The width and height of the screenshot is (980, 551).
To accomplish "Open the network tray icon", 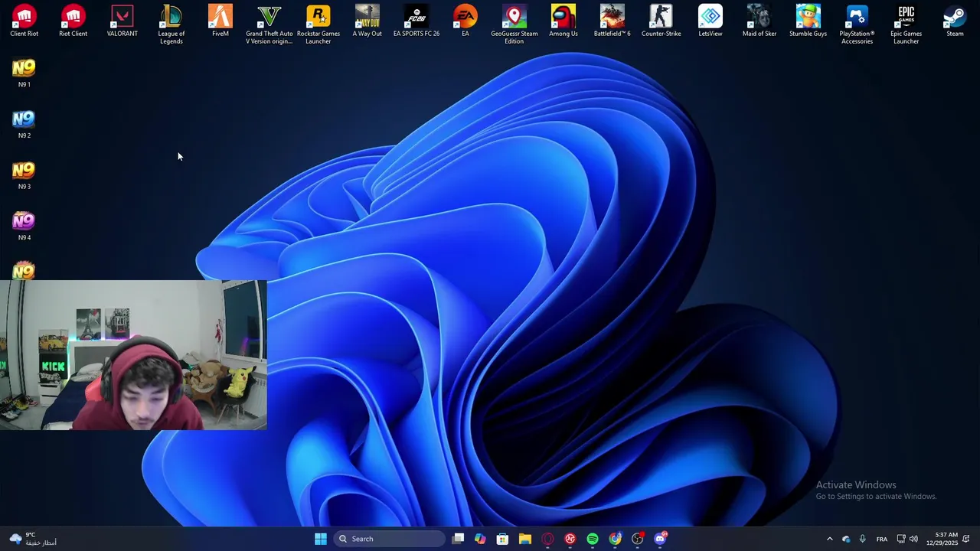I will [901, 539].
